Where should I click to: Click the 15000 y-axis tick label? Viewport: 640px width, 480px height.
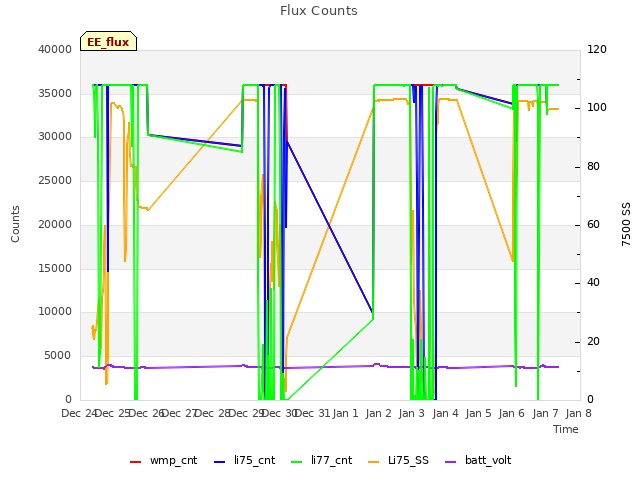pyautogui.click(x=55, y=268)
